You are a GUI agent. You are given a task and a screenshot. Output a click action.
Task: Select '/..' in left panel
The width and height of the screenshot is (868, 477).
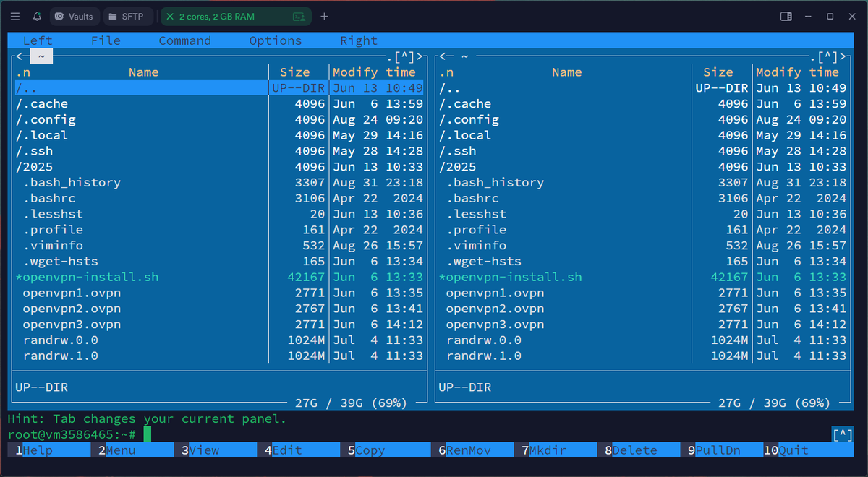219,88
